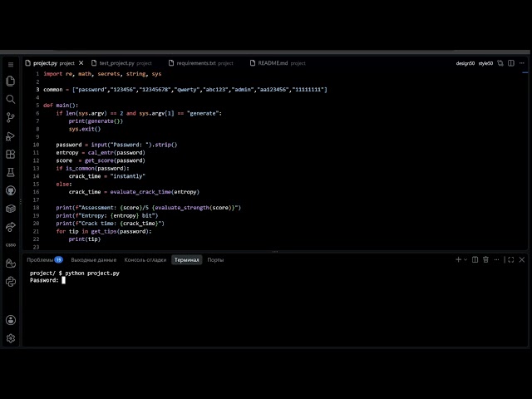Open the rubber duck debugger view

coord(11,264)
